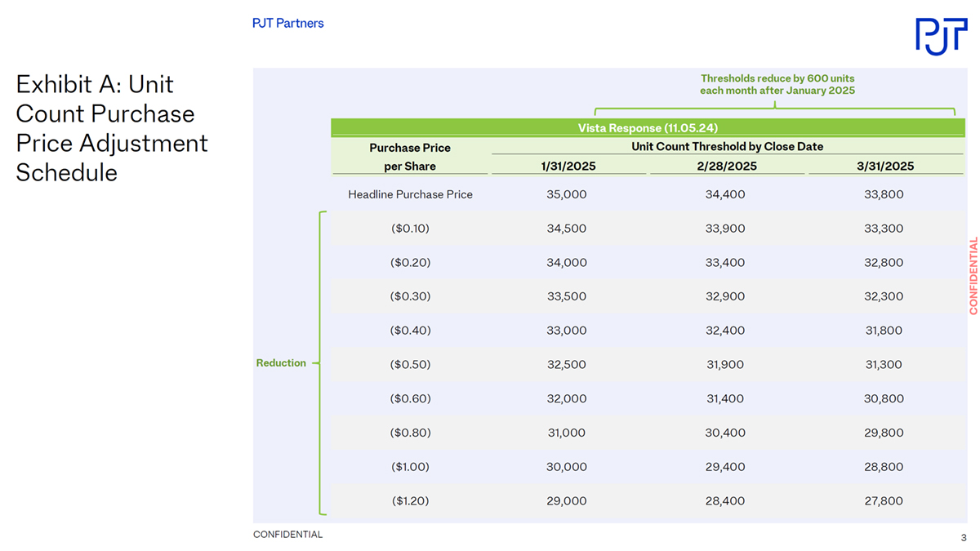Click the slide page number 3

pos(964,538)
